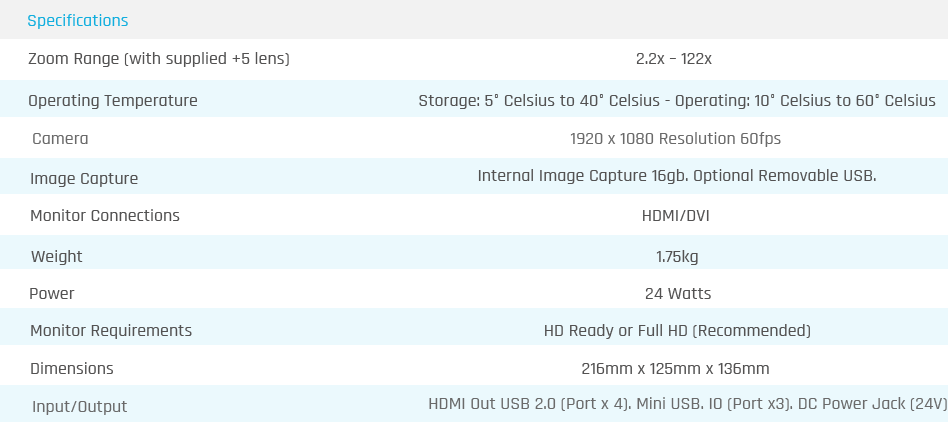Screen dimensions: 948x422
Task: Click the 1920 x 1080 Resolution 60fps value
Action: tap(675, 138)
